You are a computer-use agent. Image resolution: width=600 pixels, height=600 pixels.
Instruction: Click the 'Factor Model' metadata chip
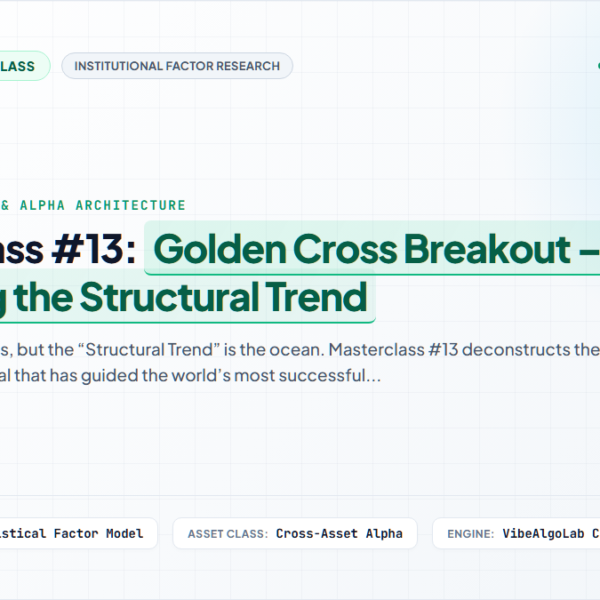(x=78, y=533)
